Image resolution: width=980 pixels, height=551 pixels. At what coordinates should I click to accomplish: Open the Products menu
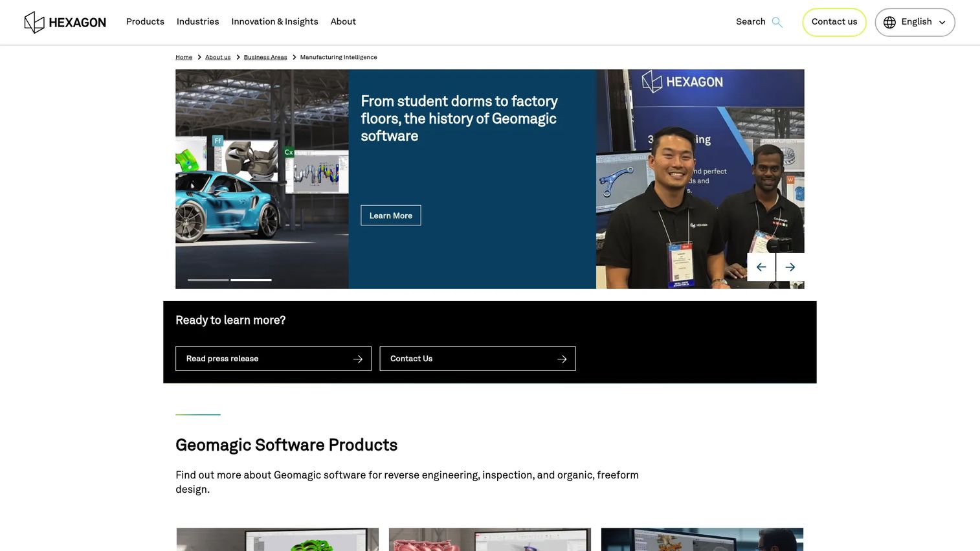point(145,21)
